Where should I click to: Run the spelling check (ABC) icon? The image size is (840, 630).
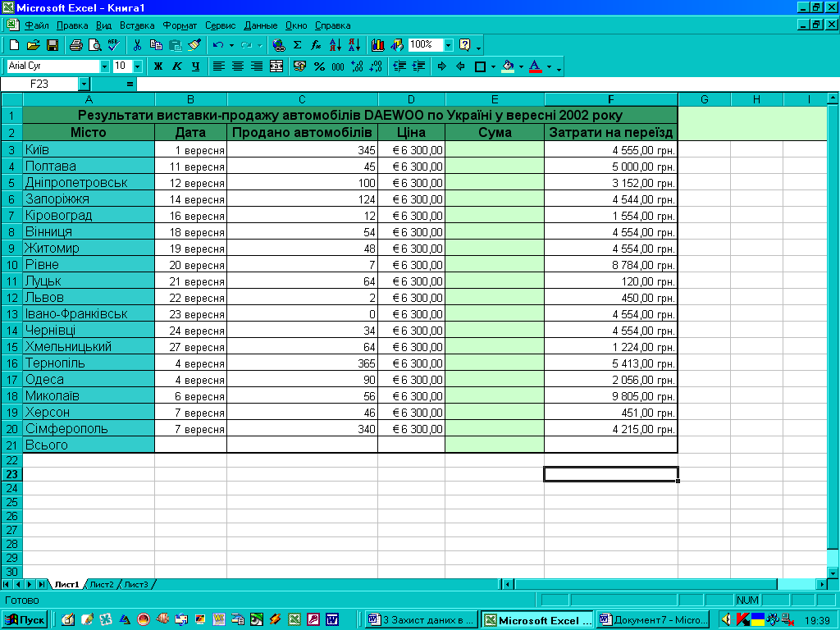113,45
